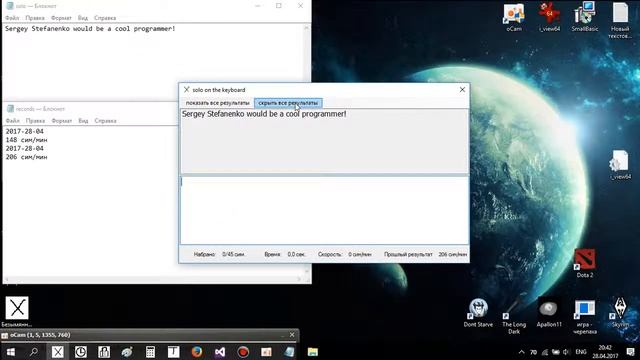Viewport: 640px width, 360px height.
Task: Select the Новый текстов... desktop file
Action: (x=620, y=20)
